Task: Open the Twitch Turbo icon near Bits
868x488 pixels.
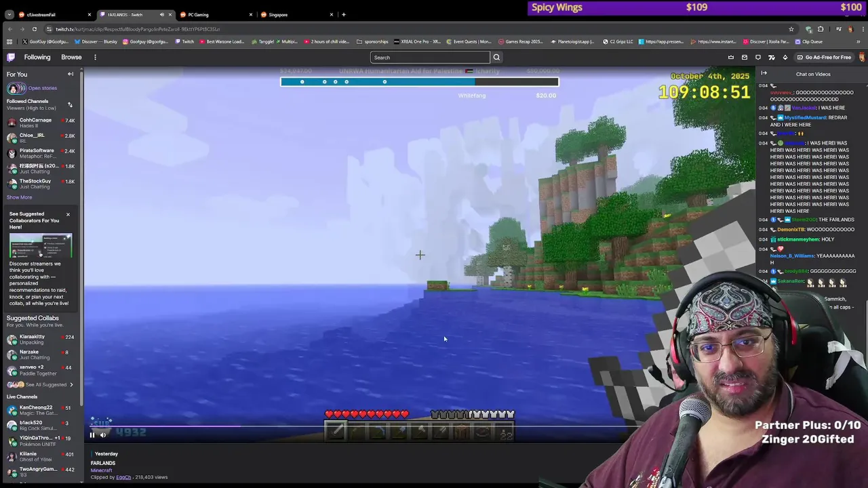Action: [772, 58]
